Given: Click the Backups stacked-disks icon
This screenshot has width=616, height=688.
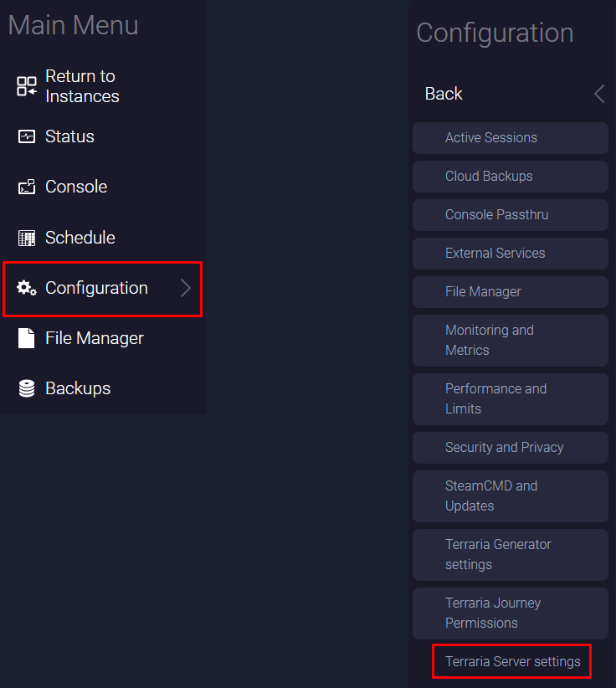Looking at the screenshot, I should (x=24, y=388).
